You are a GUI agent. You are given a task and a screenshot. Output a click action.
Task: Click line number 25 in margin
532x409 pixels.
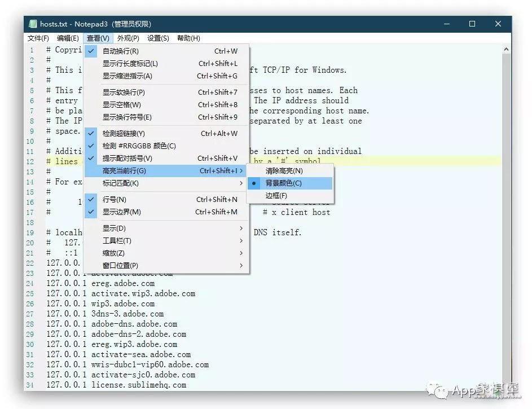[x=30, y=294]
